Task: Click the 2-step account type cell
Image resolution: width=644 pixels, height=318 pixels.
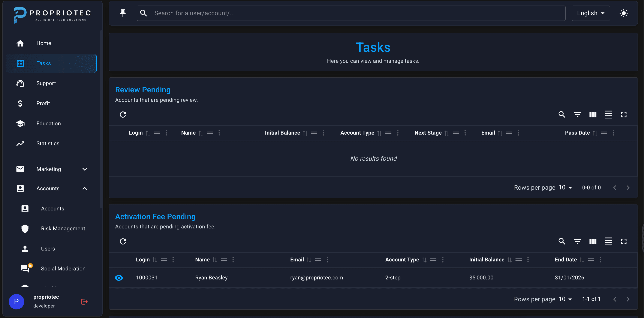Action: 393,278
